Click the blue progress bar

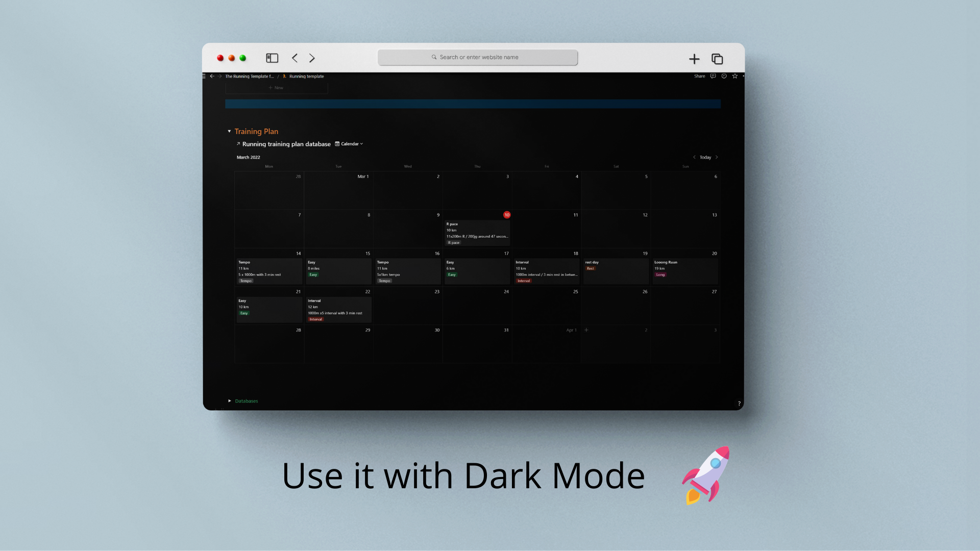tap(473, 104)
